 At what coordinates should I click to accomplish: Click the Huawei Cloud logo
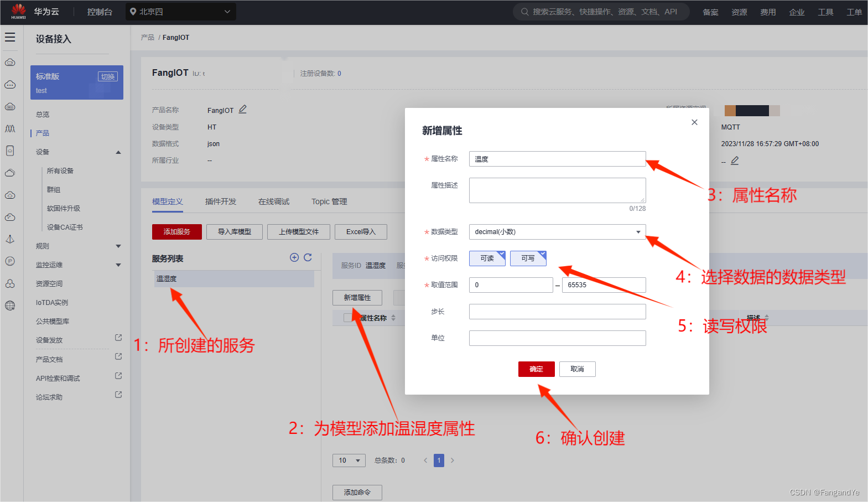pyautogui.click(x=18, y=12)
